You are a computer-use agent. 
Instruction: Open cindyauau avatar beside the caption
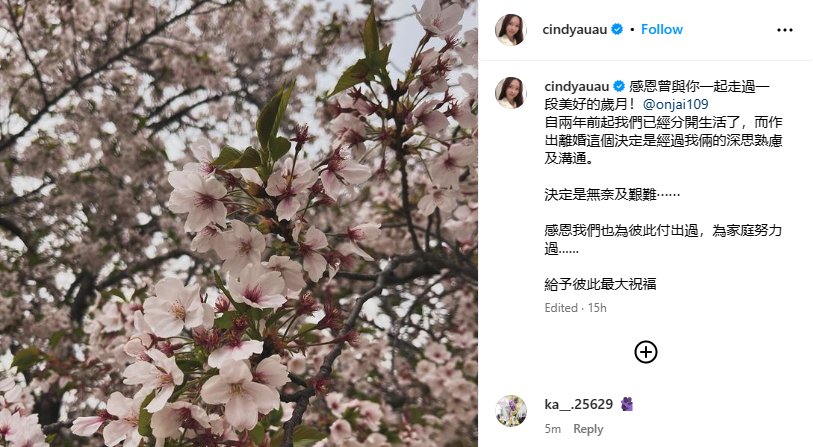click(511, 93)
